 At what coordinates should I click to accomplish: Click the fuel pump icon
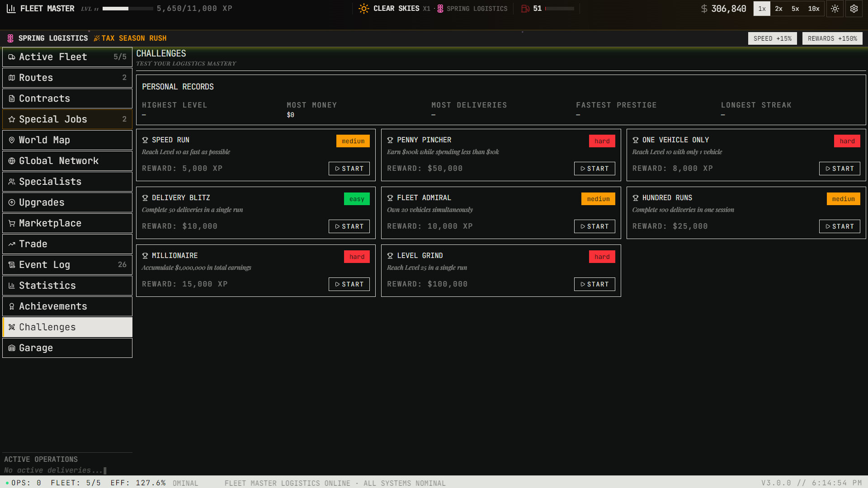click(525, 9)
